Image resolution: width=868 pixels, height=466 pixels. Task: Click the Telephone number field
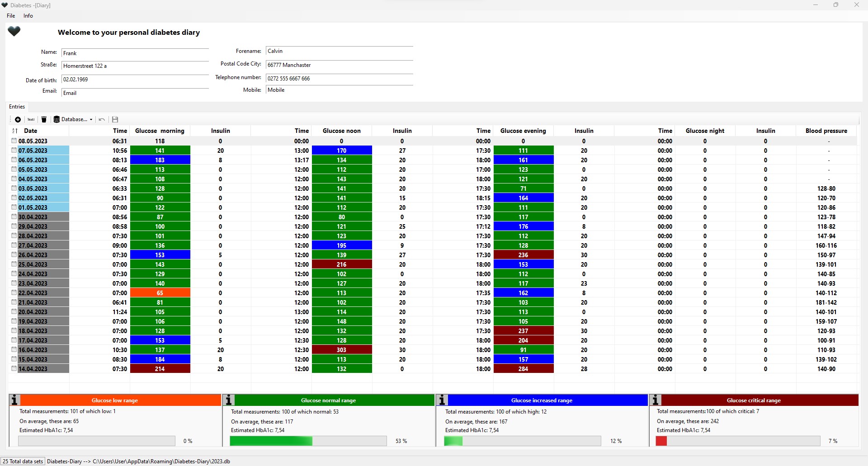coord(340,79)
